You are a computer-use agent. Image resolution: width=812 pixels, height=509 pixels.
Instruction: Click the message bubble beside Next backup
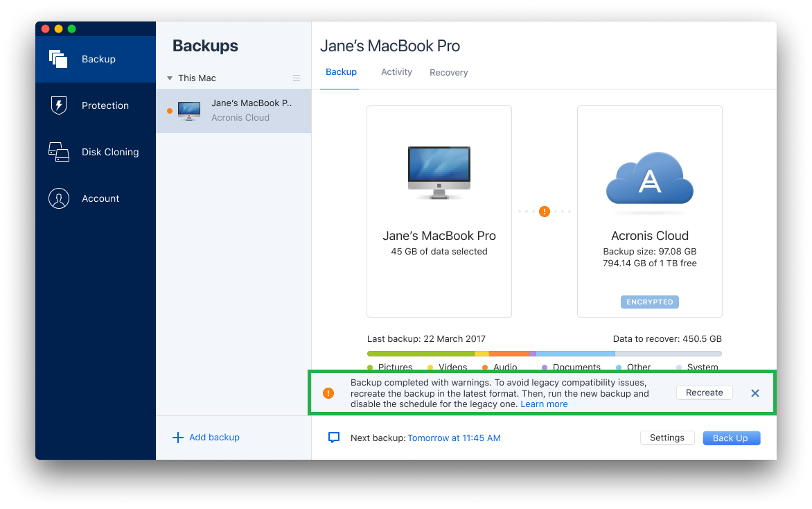pyautogui.click(x=333, y=437)
